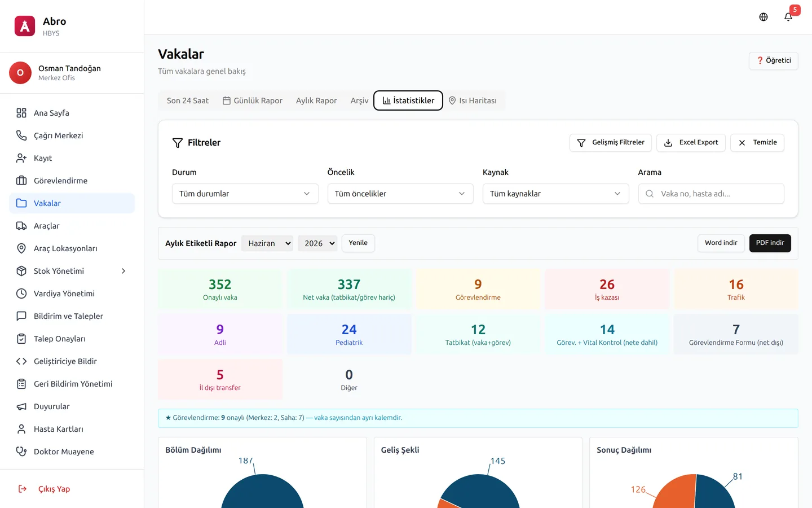Open the Haziran month selector
Screen dimensions: 812x508
point(267,243)
